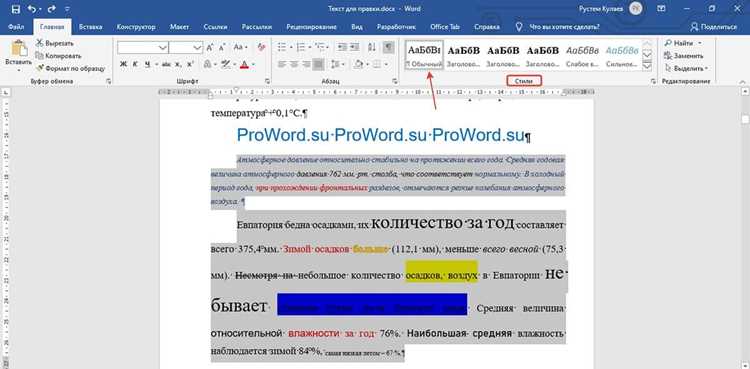Toggle underline (Ч) formatting

point(147,64)
